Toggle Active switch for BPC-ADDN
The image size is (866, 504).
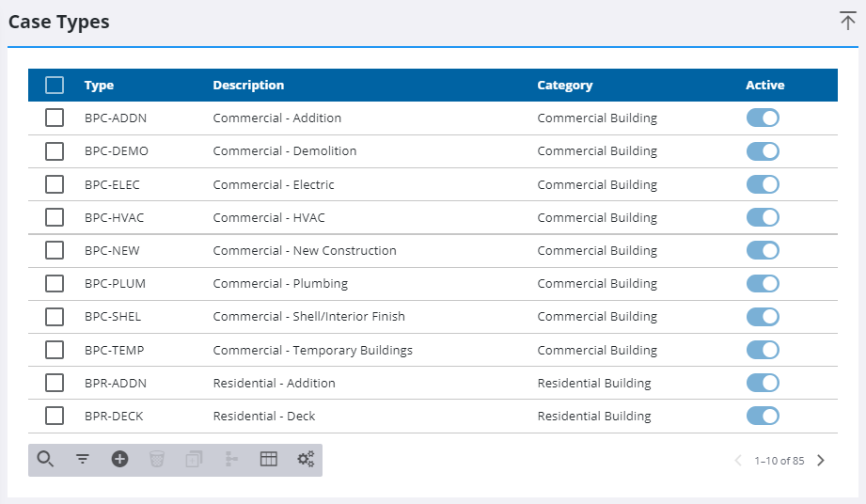click(763, 118)
